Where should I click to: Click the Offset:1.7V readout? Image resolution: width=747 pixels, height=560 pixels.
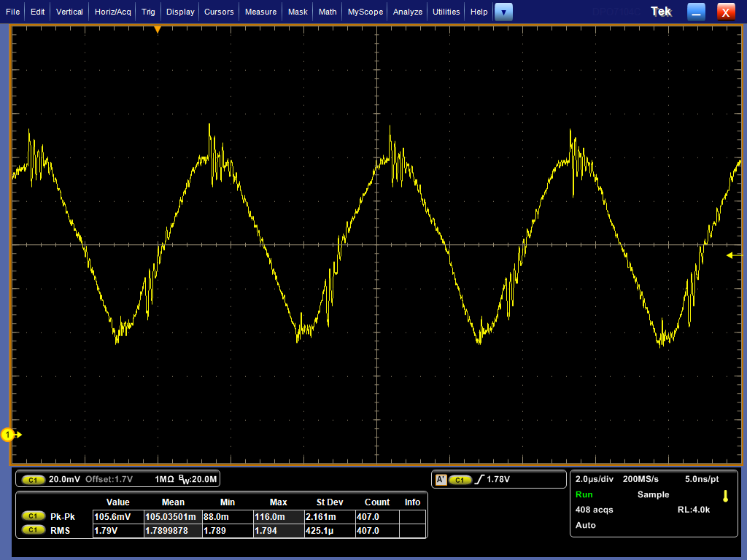coord(109,480)
